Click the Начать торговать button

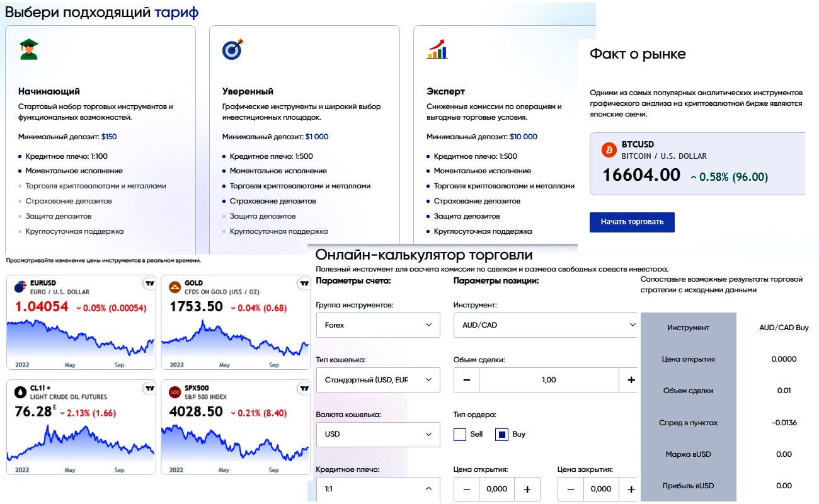pos(632,222)
